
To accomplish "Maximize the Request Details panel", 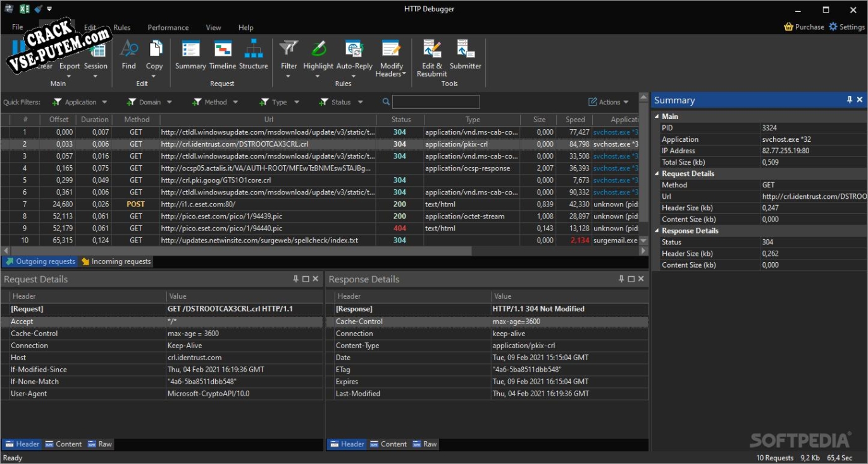I will coord(306,279).
